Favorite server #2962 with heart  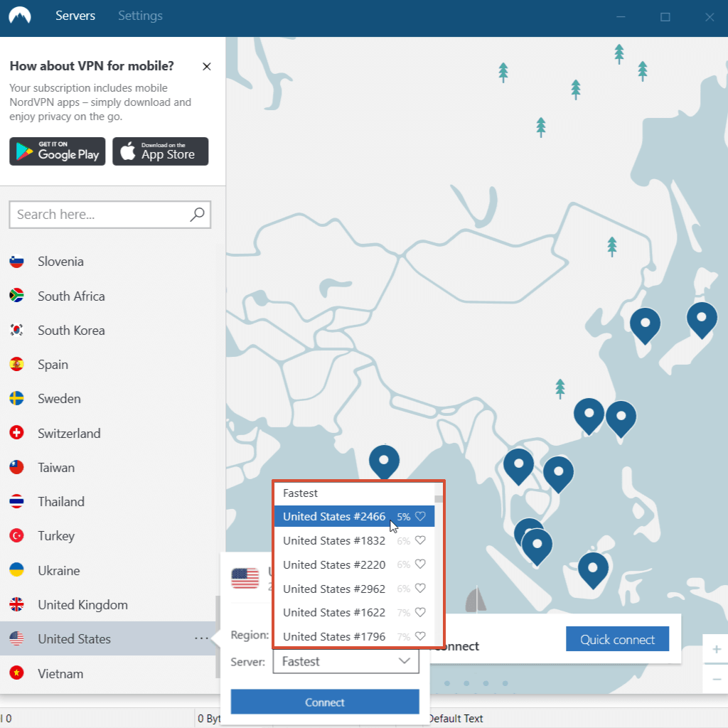click(420, 588)
